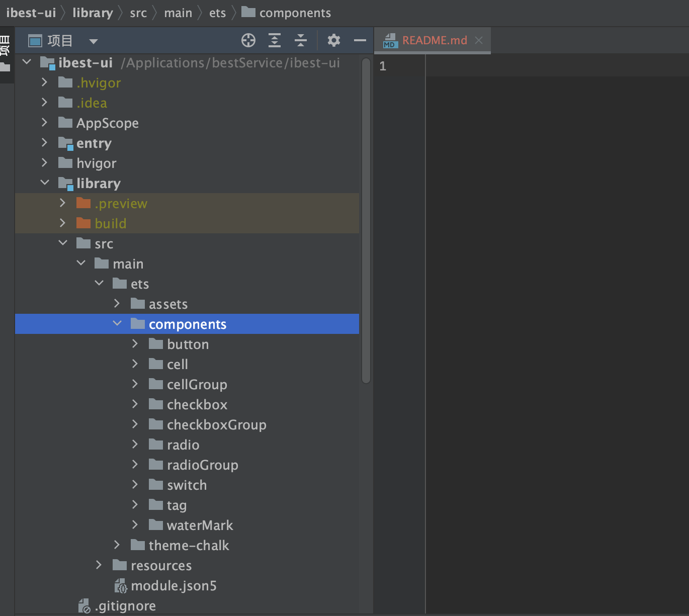
Task: Expand the switch folder arrow
Action: pyautogui.click(x=135, y=484)
